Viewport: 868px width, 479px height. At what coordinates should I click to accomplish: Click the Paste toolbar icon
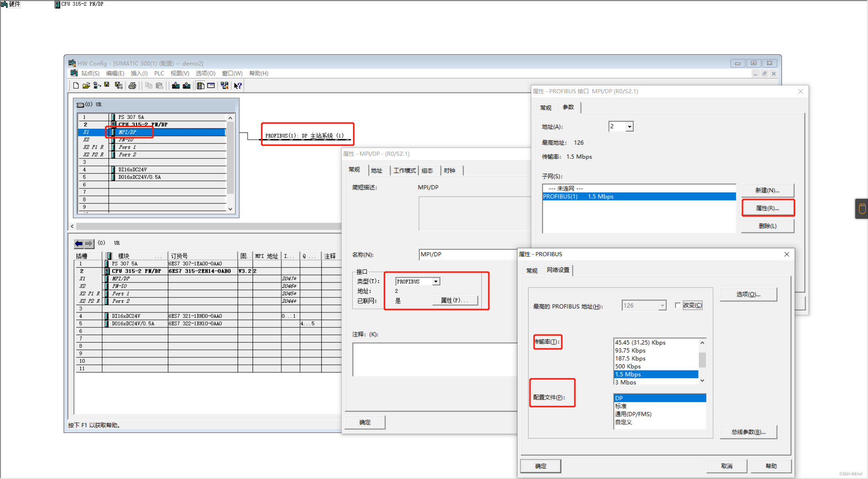(x=159, y=86)
